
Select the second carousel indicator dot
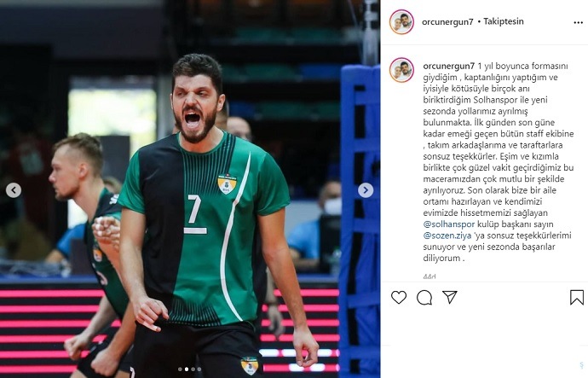pos(187,369)
